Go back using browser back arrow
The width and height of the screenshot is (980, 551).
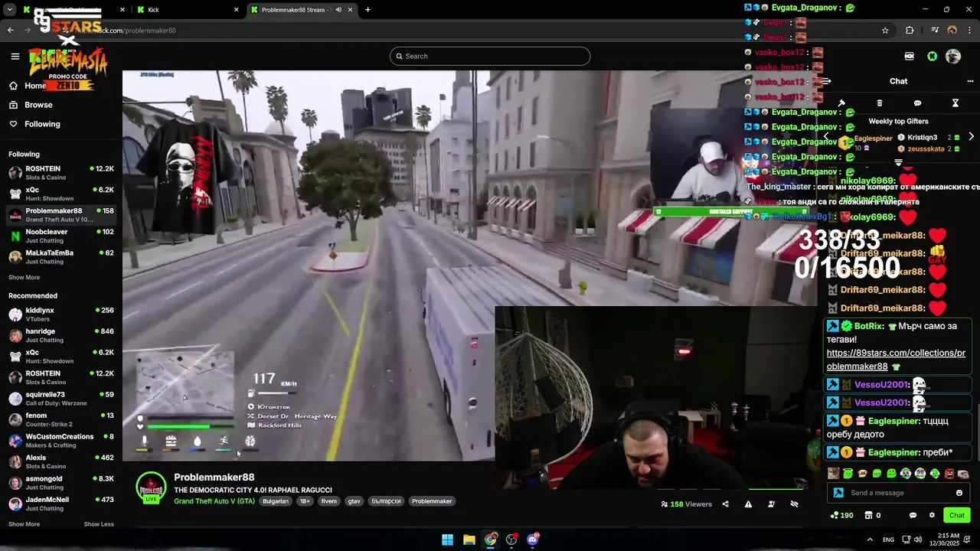(10, 31)
